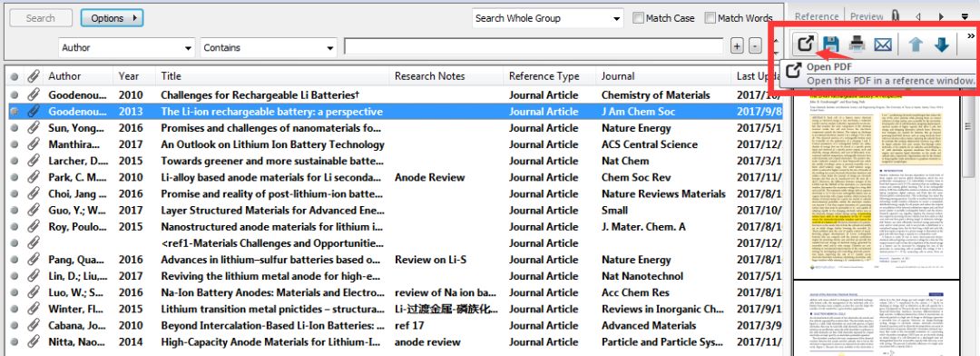Switch to the Reference tab
The width and height of the screenshot is (980, 356).
coord(817,17)
